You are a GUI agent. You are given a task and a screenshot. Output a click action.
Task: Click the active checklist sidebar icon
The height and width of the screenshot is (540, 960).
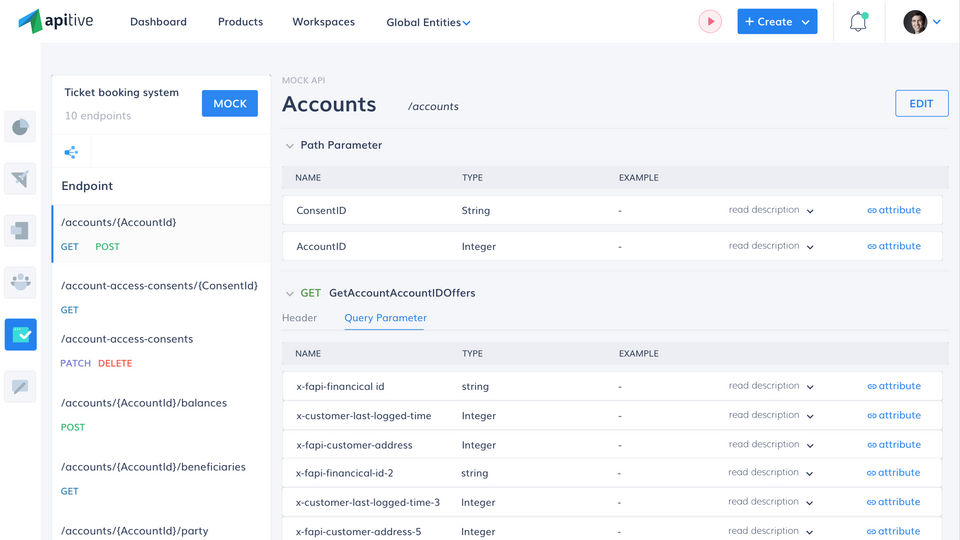[20, 334]
